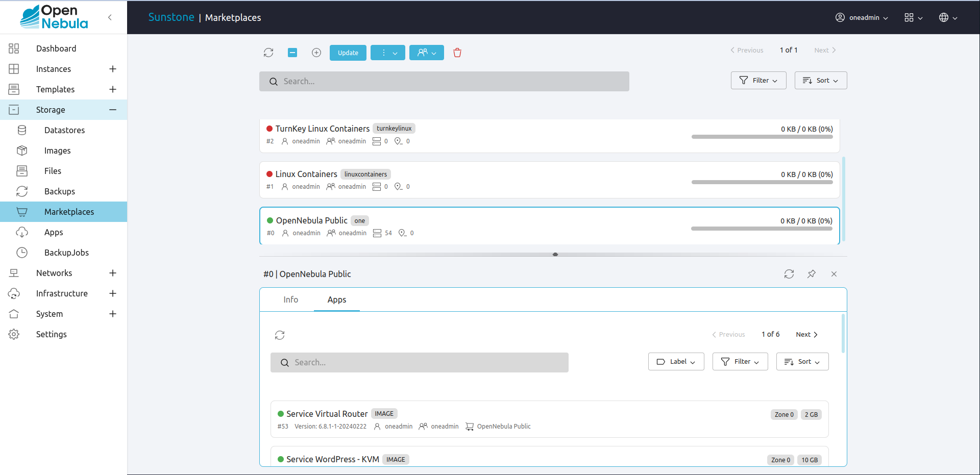
Task: Pin the OpenNebula Public detail panel
Action: point(812,274)
